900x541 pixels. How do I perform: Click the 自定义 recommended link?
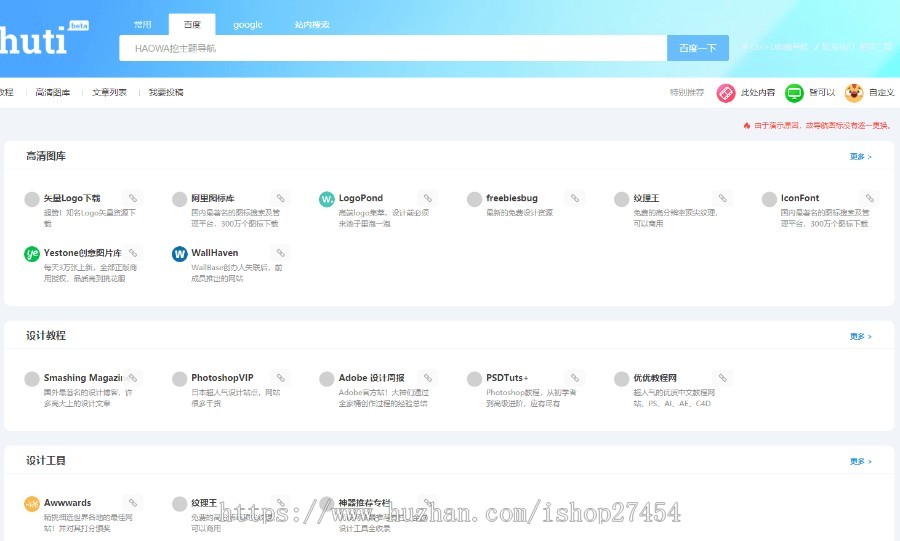pos(882,92)
